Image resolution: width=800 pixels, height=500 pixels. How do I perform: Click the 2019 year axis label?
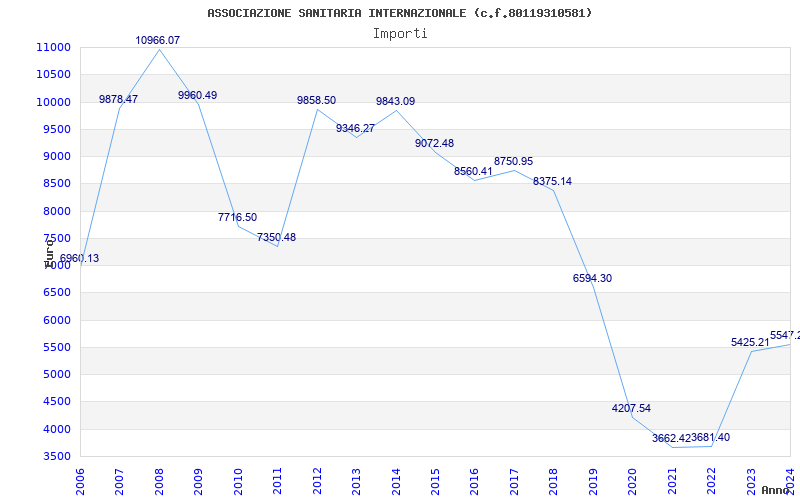[x=593, y=482]
